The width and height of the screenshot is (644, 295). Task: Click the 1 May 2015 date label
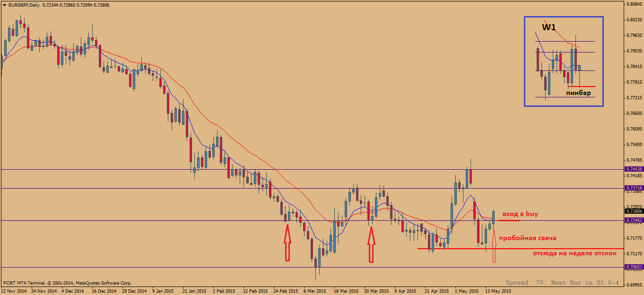pyautogui.click(x=466, y=291)
